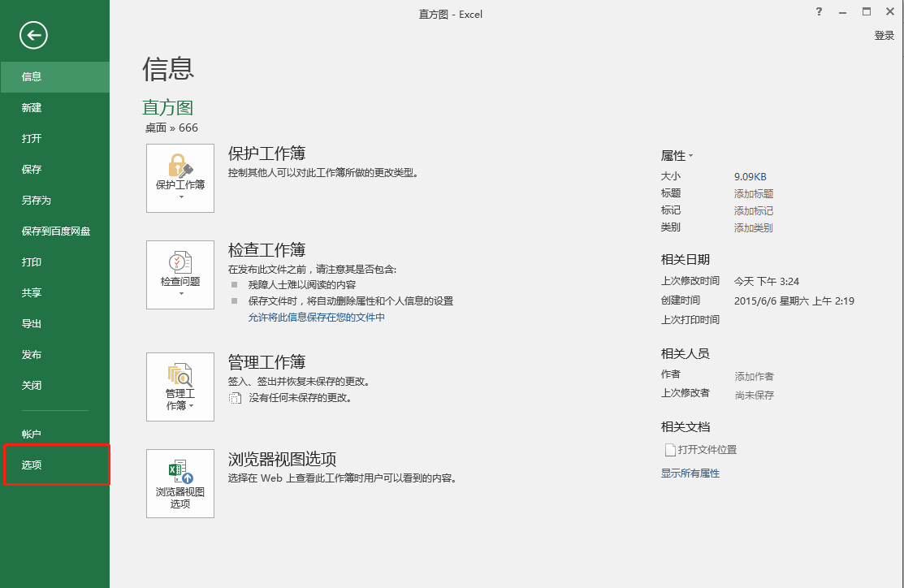
Task: Open the 浏览器视图选项 Excel icon button
Action: 180,484
